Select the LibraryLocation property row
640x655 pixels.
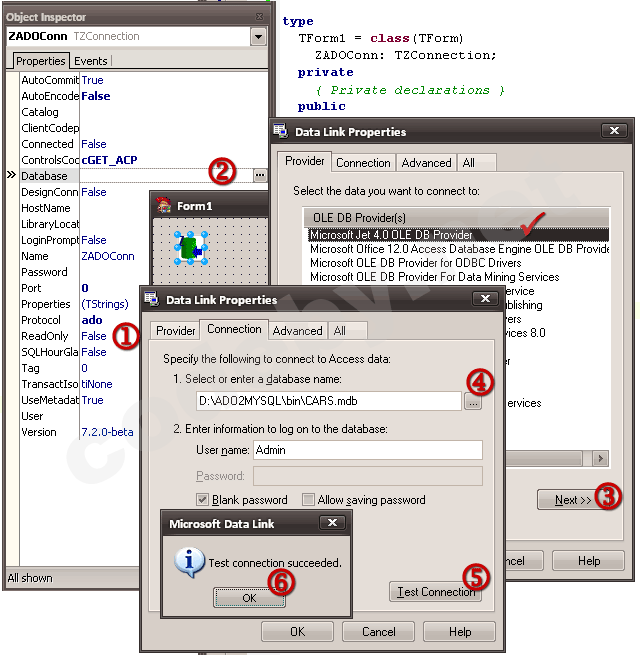[x=86, y=224]
